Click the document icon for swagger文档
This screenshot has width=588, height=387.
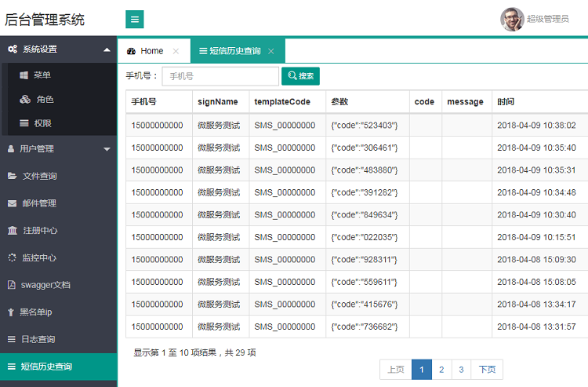pos(12,284)
